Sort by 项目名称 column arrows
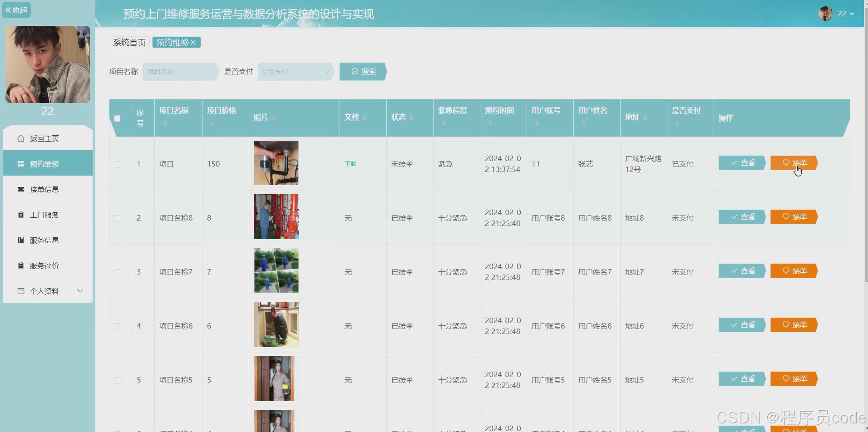The image size is (868, 432). tap(165, 123)
